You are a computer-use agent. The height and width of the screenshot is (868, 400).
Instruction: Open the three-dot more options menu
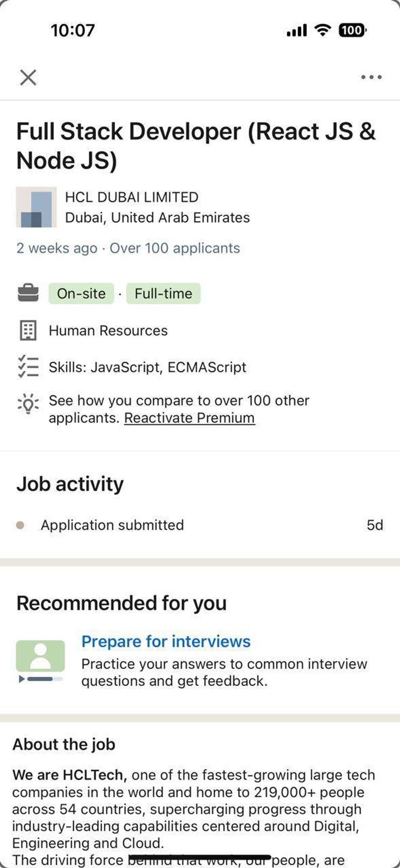click(x=372, y=77)
